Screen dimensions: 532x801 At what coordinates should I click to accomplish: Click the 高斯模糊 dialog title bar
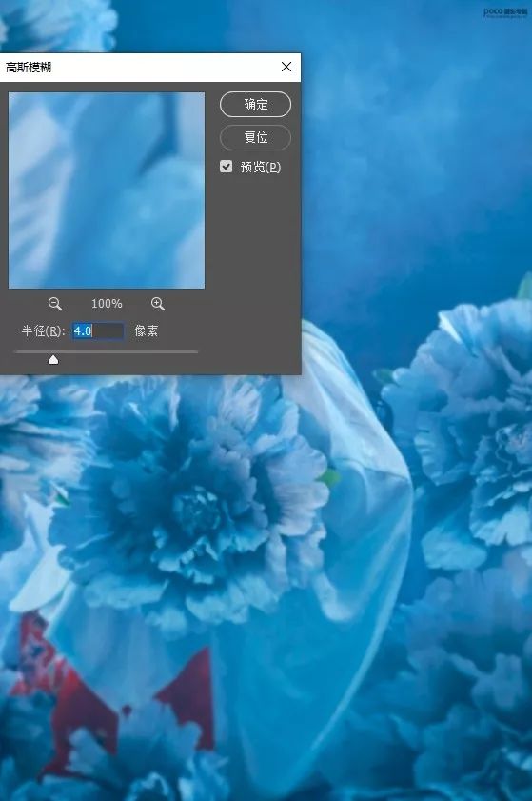[150, 67]
